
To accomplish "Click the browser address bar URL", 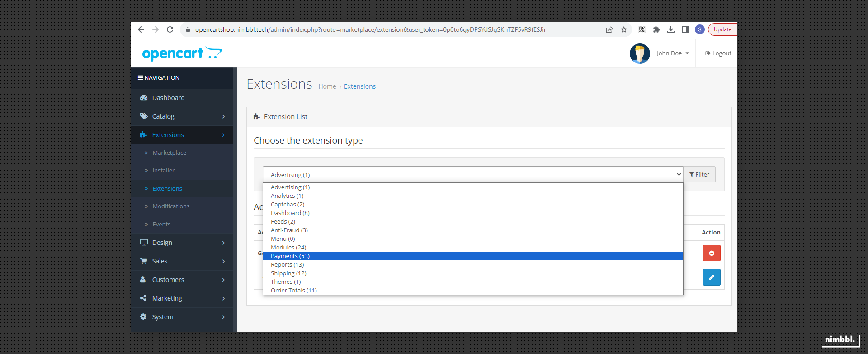I will click(x=371, y=29).
